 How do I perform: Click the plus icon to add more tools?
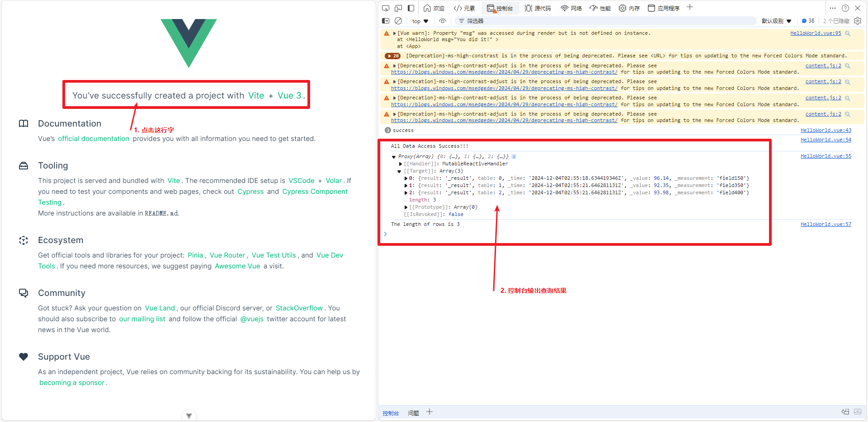[x=690, y=7]
